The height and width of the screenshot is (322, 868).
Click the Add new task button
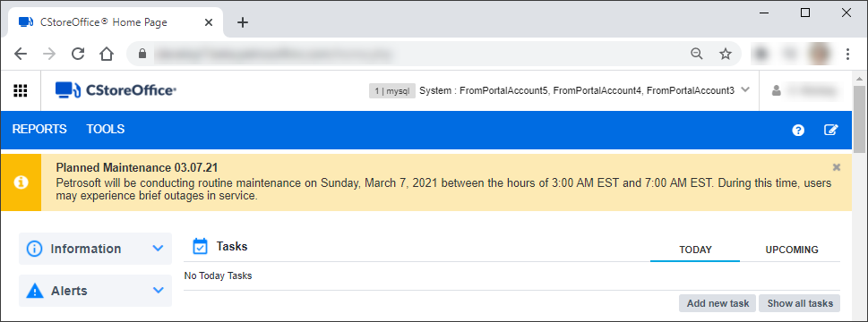point(718,303)
